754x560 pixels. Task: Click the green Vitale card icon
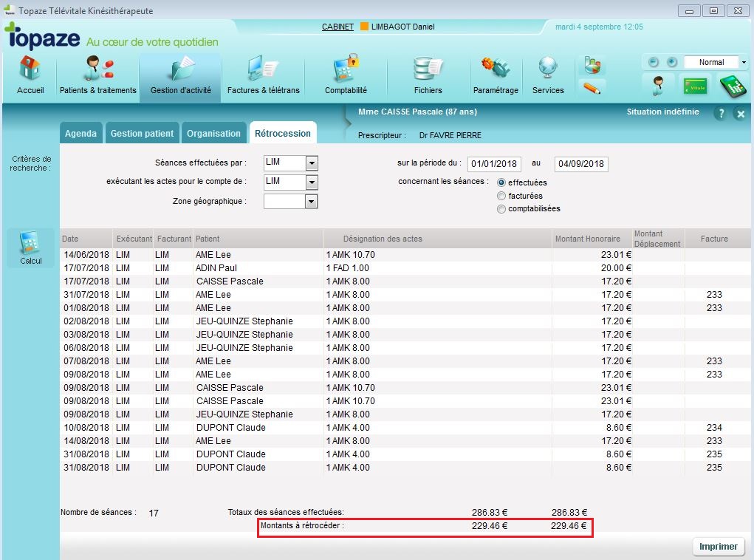[x=696, y=87]
